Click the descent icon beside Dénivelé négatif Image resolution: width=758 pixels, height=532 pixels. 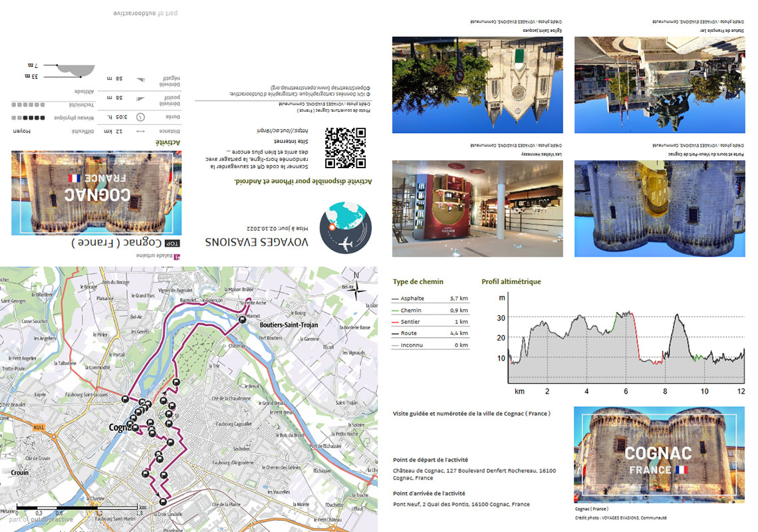point(140,80)
